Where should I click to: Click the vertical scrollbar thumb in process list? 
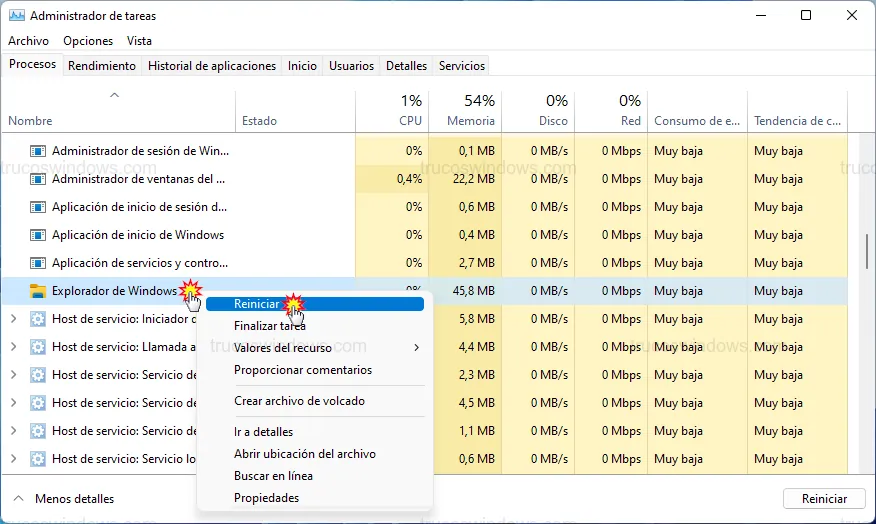coord(866,253)
